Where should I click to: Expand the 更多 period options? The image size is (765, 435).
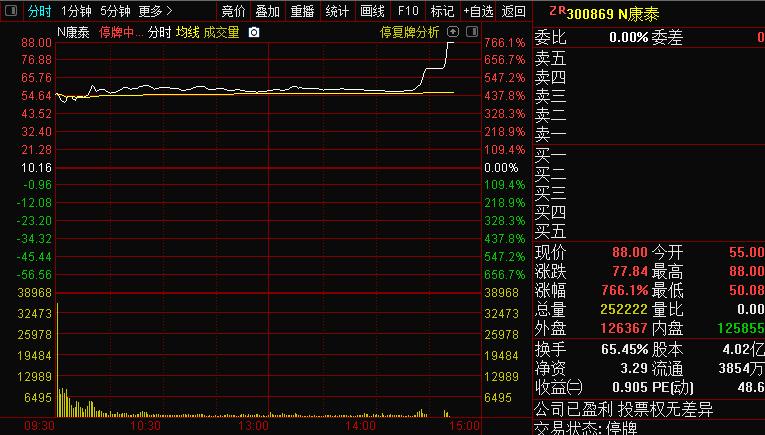click(155, 11)
